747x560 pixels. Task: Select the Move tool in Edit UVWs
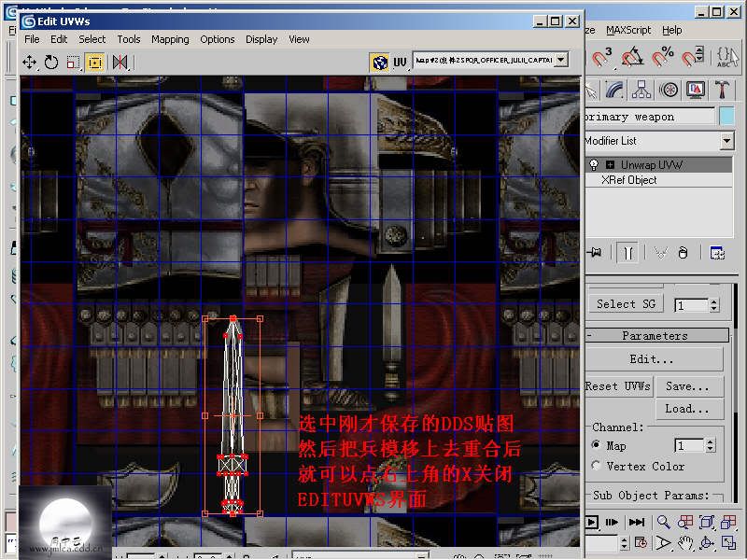coord(29,63)
